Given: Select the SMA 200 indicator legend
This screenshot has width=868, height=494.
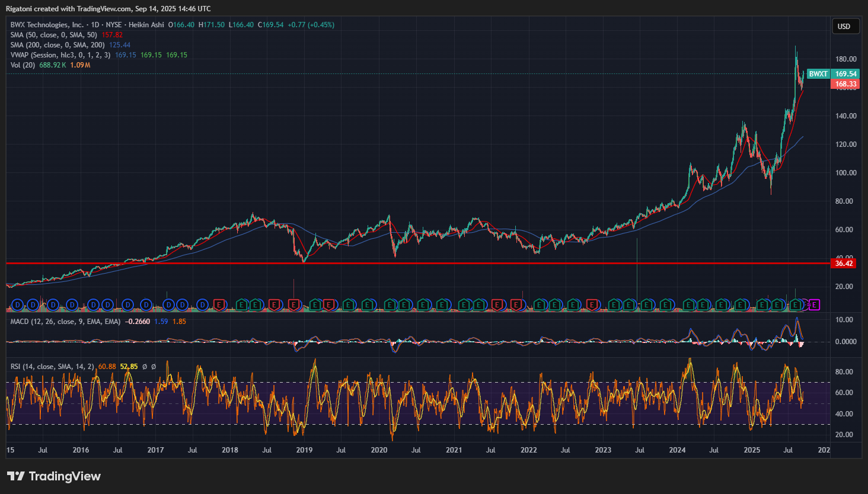Looking at the screenshot, I should [58, 45].
